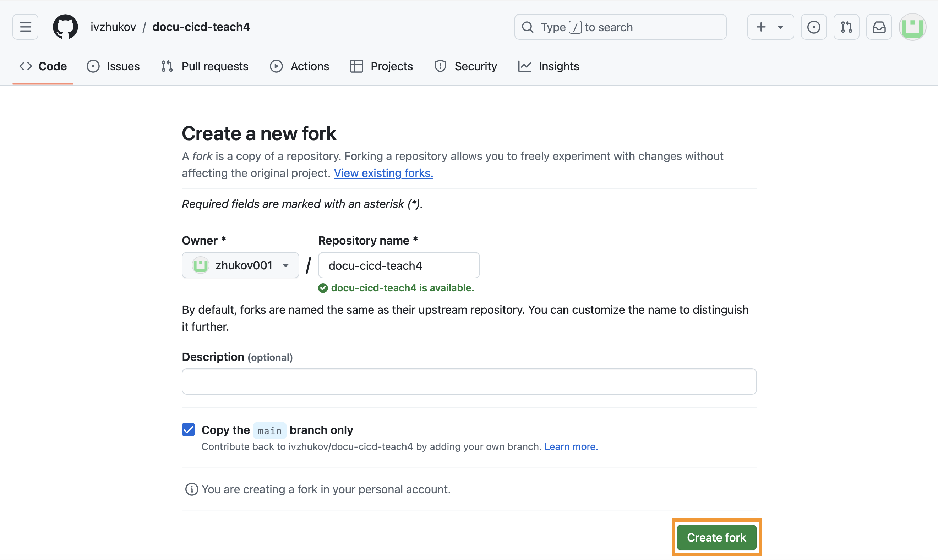The height and width of the screenshot is (560, 938).
Task: Click the info icon beside personal account note
Action: click(x=191, y=489)
